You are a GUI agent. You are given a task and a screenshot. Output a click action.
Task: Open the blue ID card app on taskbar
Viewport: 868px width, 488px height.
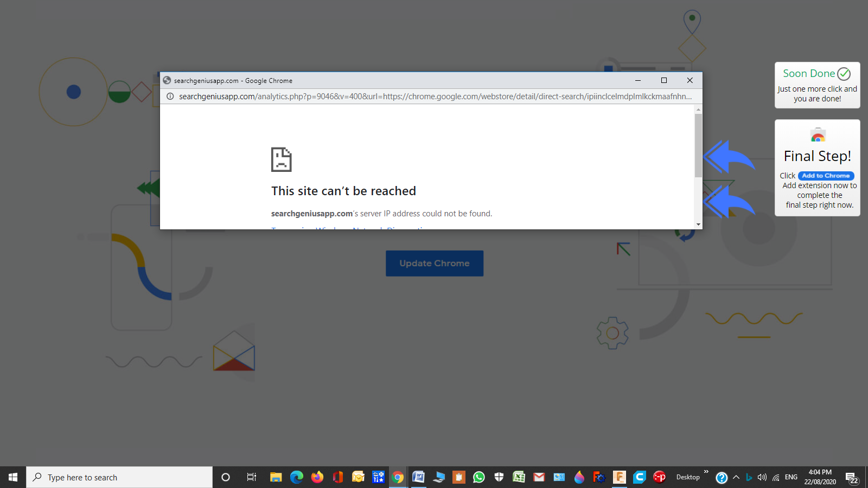(559, 477)
